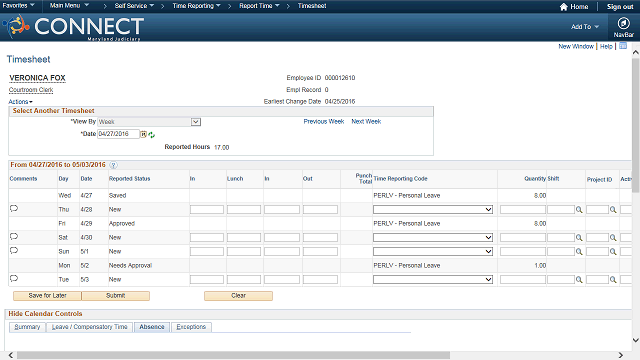Click first In field for Thu 4/28

pos(207,209)
